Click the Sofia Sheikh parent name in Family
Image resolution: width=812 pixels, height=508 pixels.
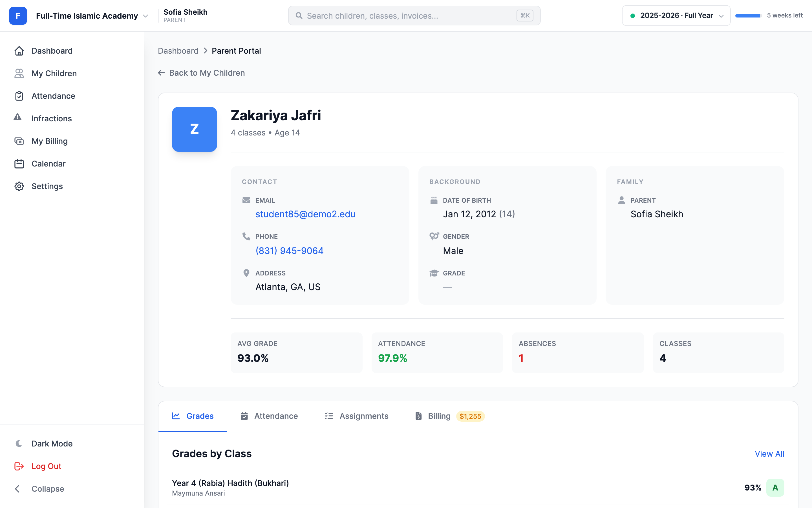[657, 214]
